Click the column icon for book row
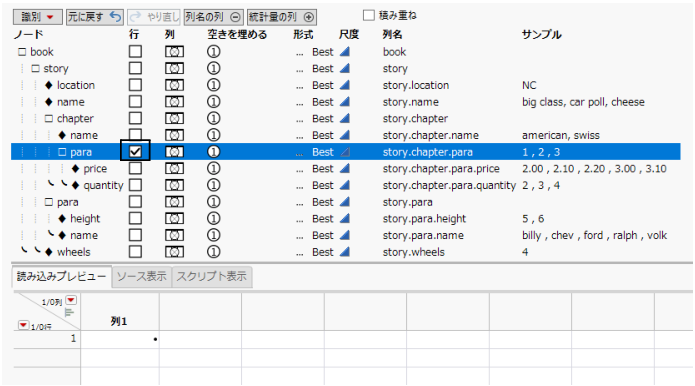This screenshot has width=695, height=386. 174,52
